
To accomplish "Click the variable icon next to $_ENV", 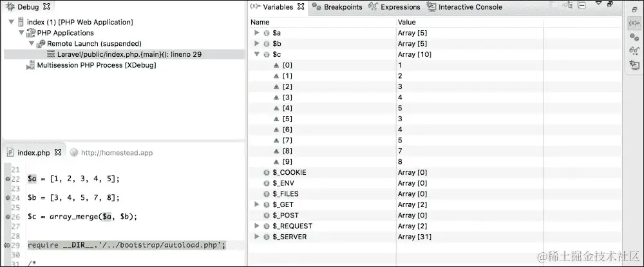I will [x=266, y=183].
